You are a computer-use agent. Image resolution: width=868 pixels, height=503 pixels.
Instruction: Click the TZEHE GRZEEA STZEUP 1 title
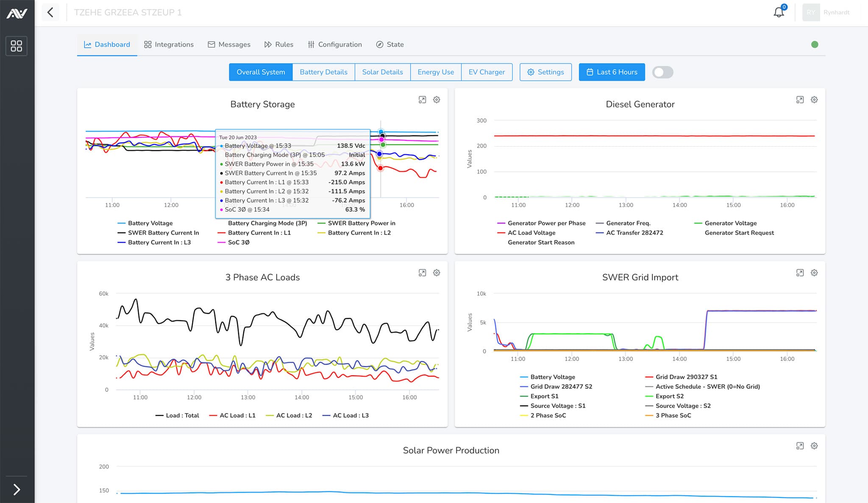click(x=128, y=12)
